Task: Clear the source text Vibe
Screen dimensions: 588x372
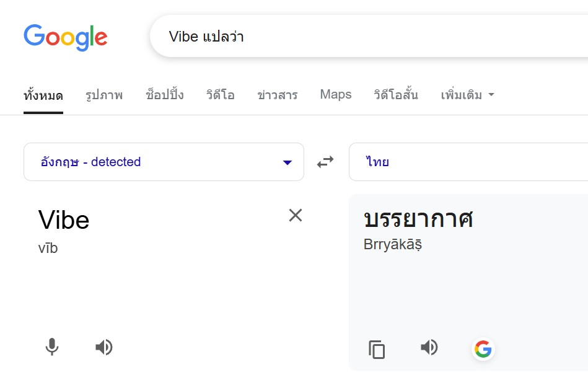Action: [x=296, y=216]
